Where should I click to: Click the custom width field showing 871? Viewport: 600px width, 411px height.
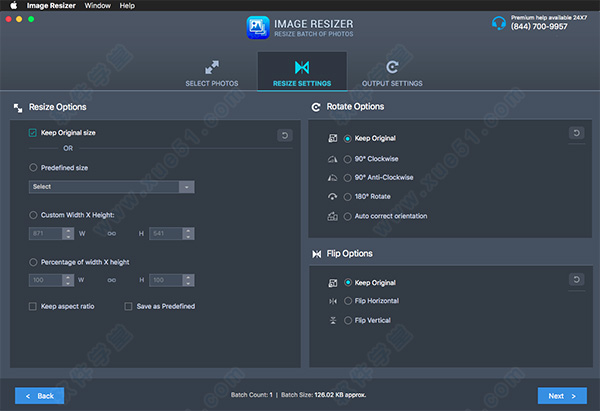coord(46,233)
